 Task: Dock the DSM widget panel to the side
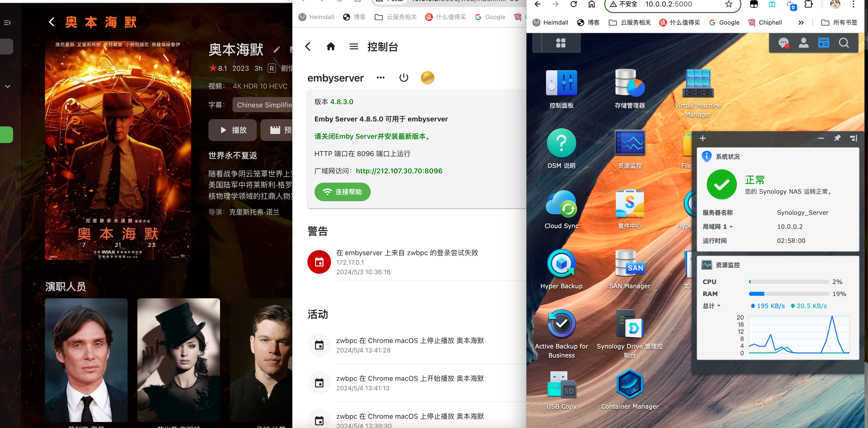pos(853,138)
